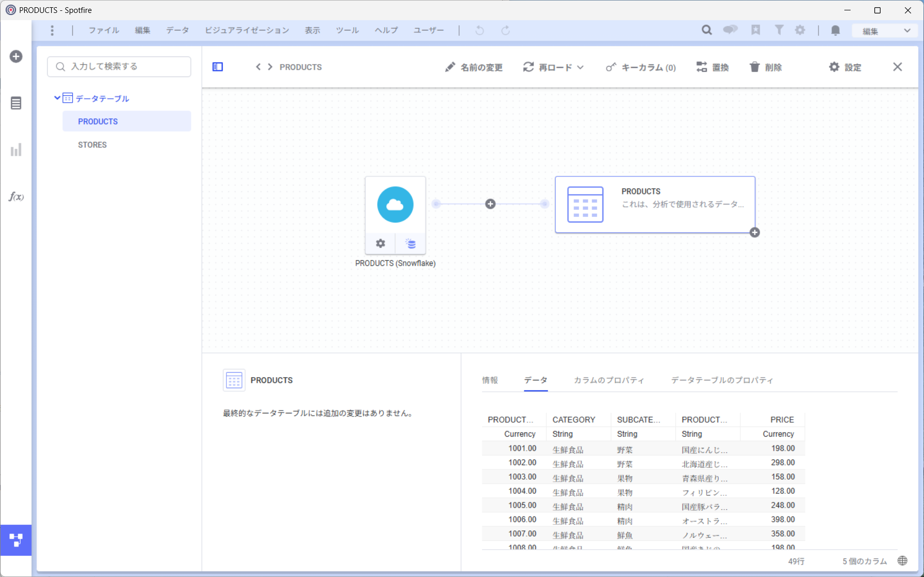Switch to the データテーブルのプロパティ tab
Screen dimensions: 924x577
tap(722, 380)
